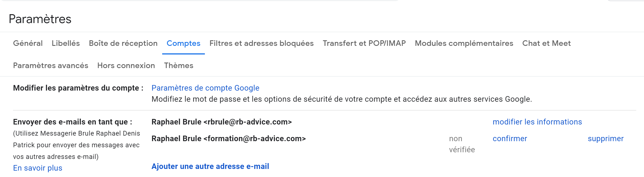Go to Chat et Meet tab
The height and width of the screenshot is (177, 644).
coord(546,43)
